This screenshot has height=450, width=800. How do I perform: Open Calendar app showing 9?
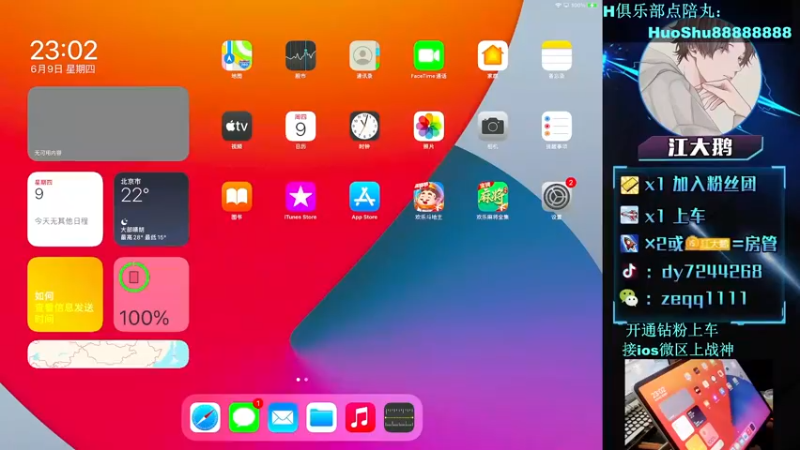tap(301, 126)
